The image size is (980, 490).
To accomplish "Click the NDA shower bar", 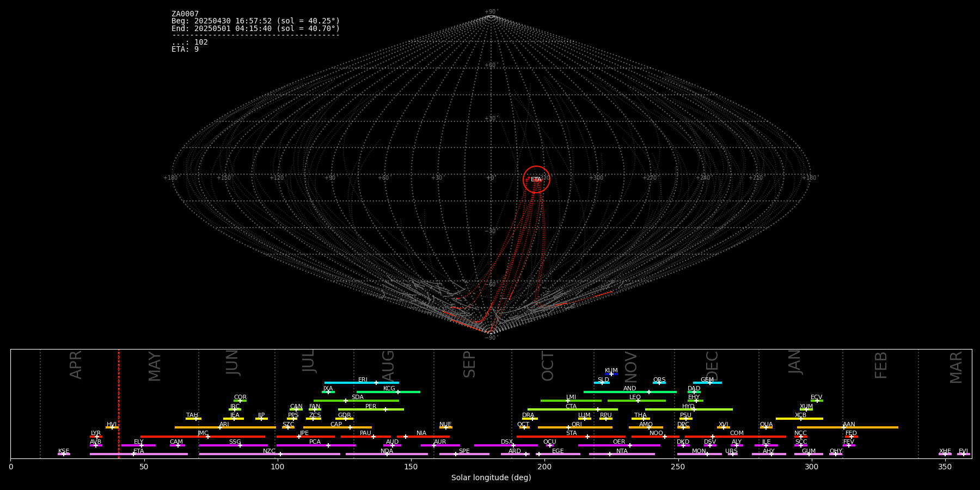I will tap(387, 454).
